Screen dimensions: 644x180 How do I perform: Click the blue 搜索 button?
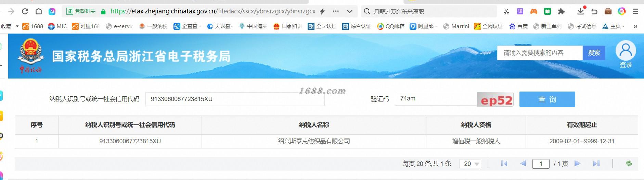click(x=594, y=53)
